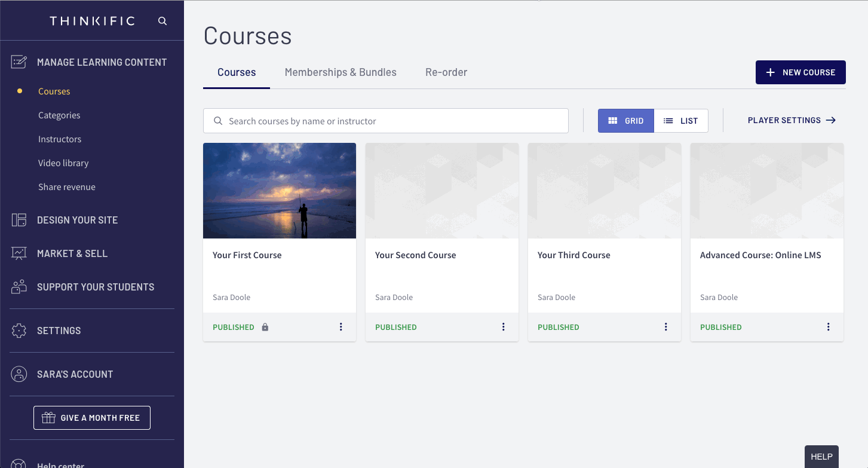Viewport: 868px width, 468px height.
Task: Open Instructors in the sidebar
Action: tap(60, 139)
